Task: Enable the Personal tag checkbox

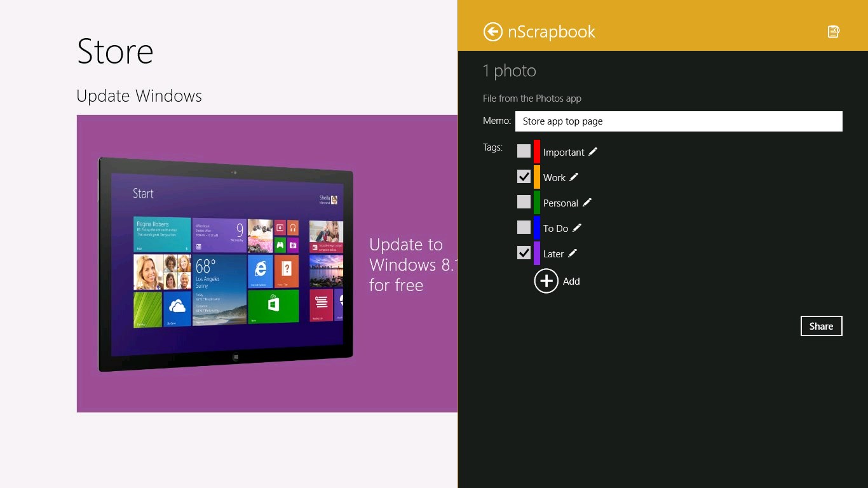Action: (524, 202)
